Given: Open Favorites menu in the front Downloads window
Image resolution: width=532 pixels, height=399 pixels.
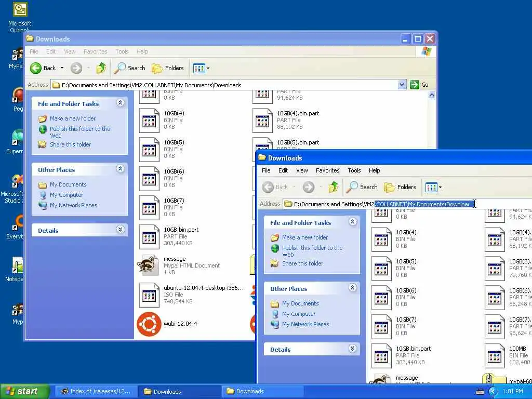Looking at the screenshot, I should (x=327, y=170).
